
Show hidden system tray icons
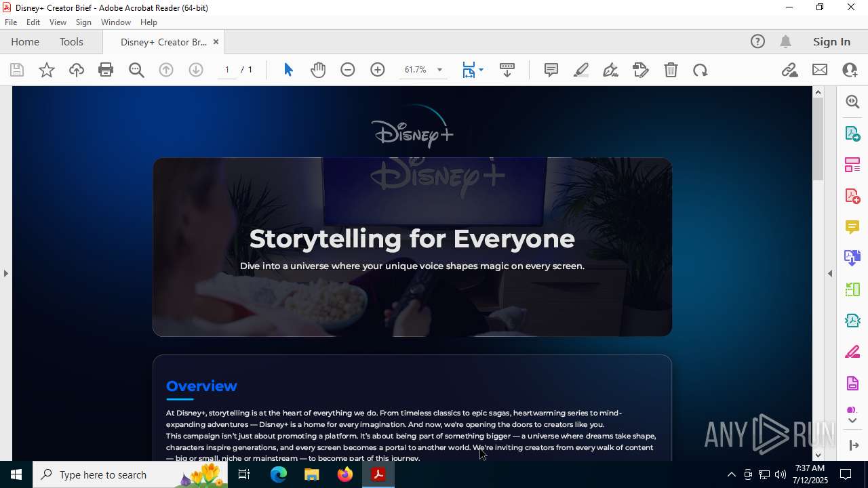[x=731, y=474]
